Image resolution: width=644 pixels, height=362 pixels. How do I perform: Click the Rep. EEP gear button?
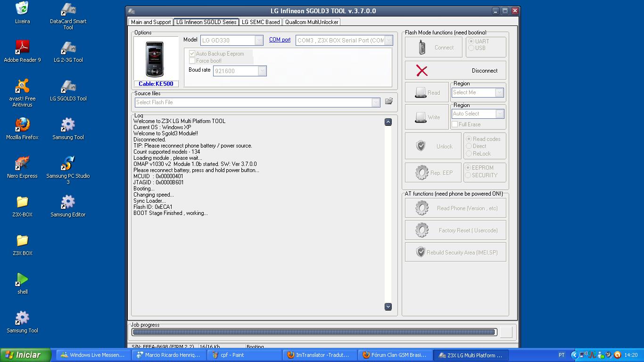tap(433, 173)
